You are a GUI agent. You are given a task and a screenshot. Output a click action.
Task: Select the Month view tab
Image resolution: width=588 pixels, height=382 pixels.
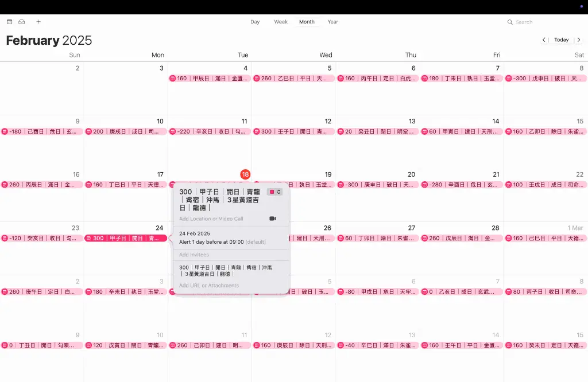[x=307, y=22]
